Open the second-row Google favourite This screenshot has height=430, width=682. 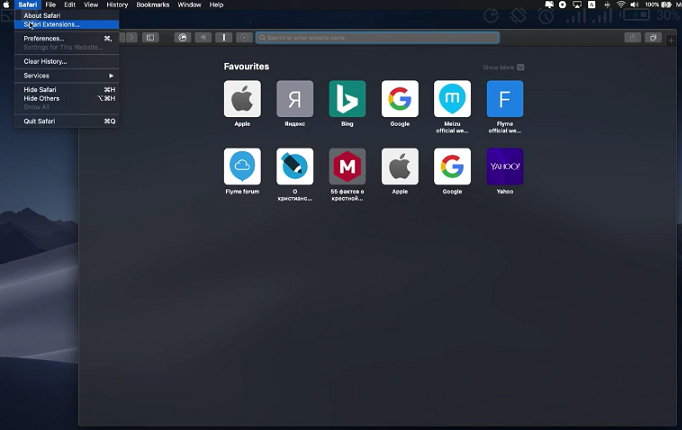[x=452, y=167]
